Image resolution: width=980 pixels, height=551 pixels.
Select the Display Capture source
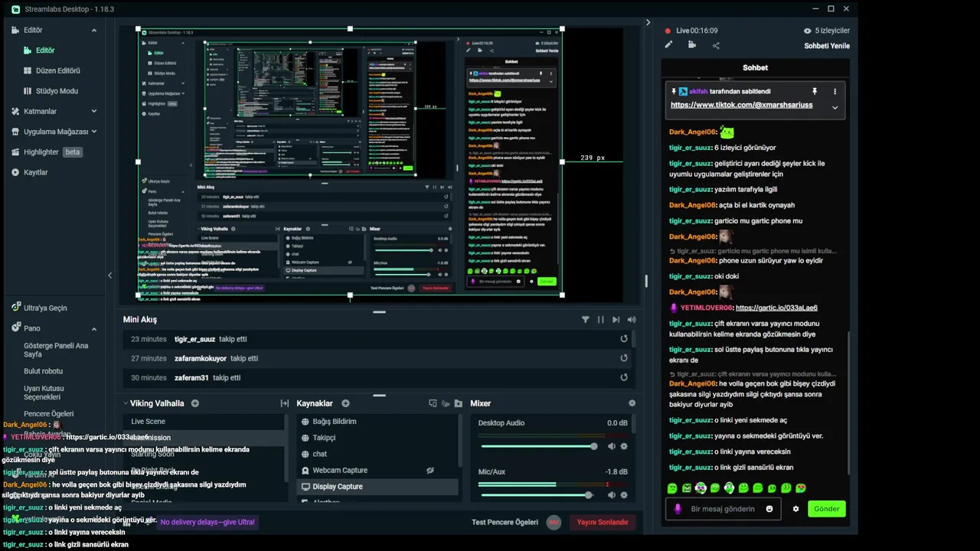pos(377,487)
